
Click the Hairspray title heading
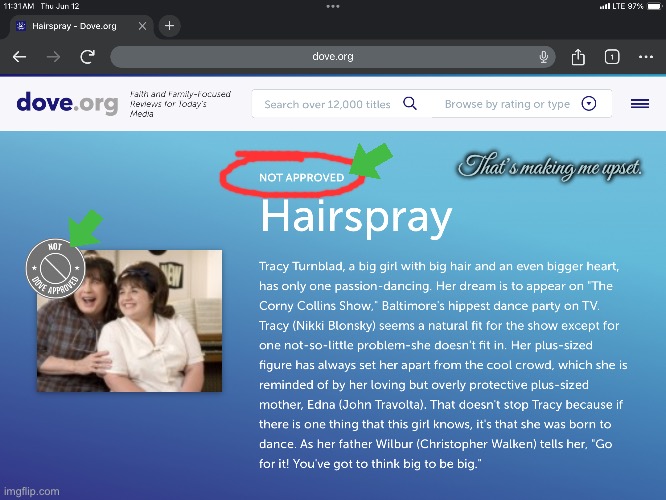click(356, 218)
